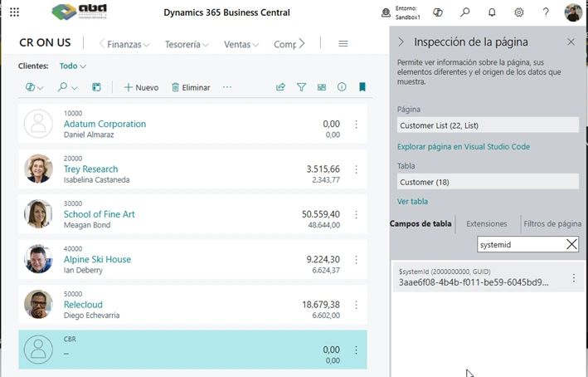
Task: Select the highlighted CBR customer row
Action: click(192, 350)
